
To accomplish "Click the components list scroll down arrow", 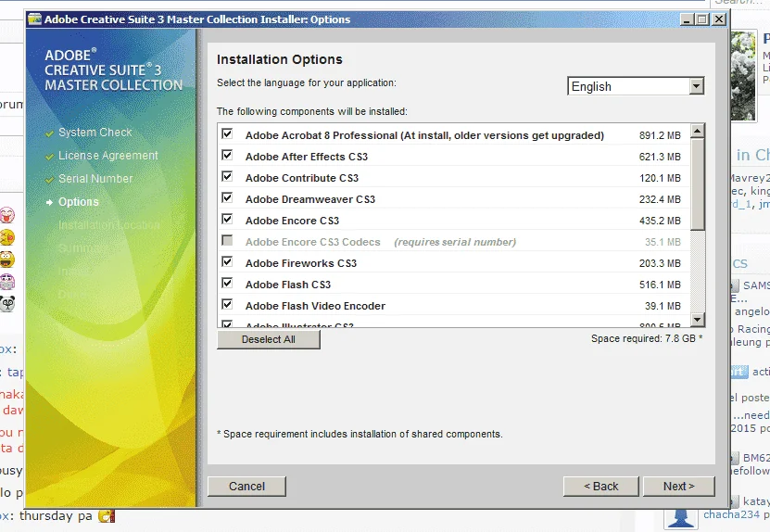I will [698, 320].
